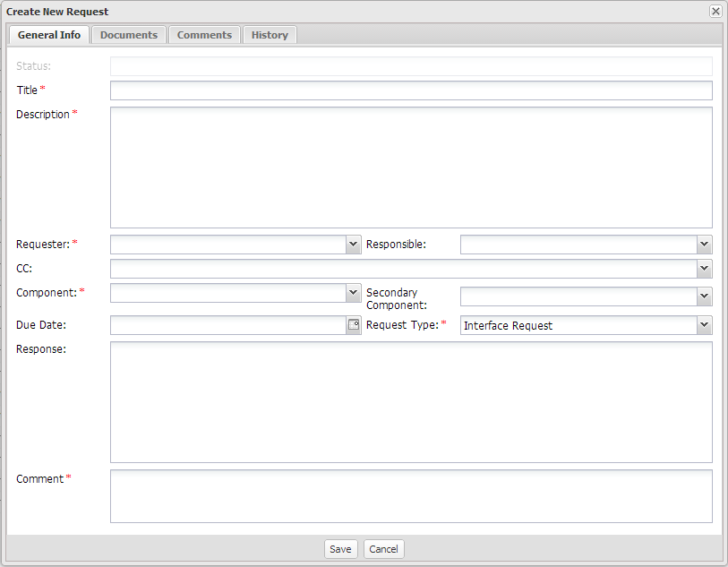728x567 pixels.
Task: Select the General Info tab
Action: pyautogui.click(x=48, y=34)
